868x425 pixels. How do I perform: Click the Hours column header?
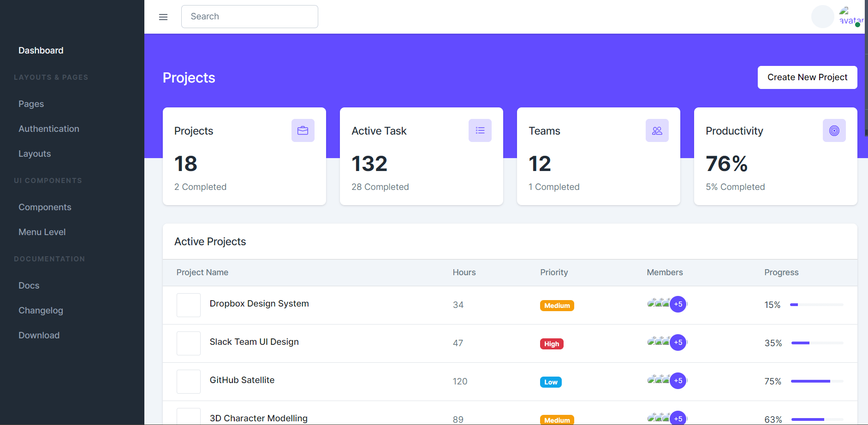tap(464, 272)
